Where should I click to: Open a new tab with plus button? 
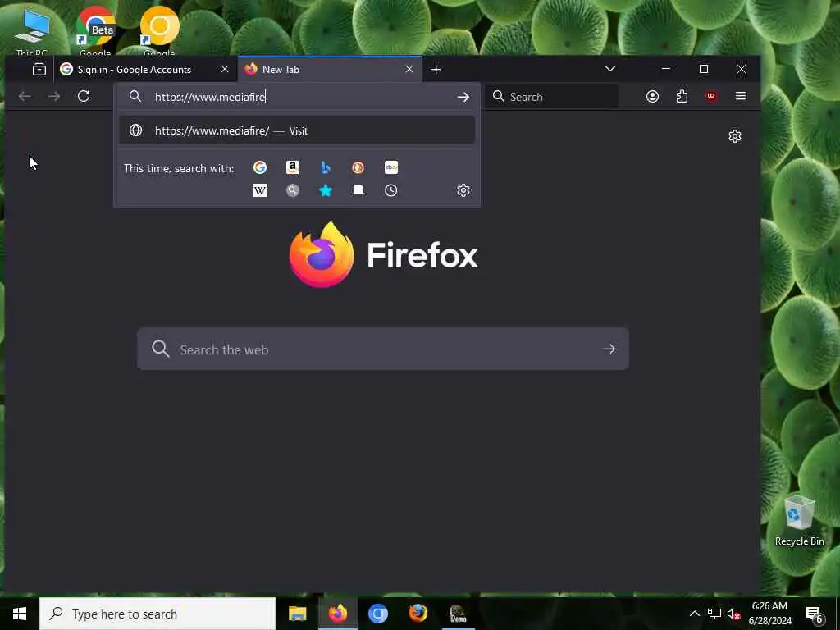tap(436, 69)
